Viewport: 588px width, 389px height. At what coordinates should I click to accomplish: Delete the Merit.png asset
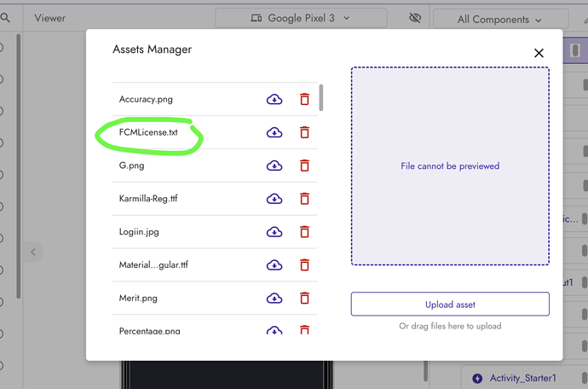tap(304, 298)
